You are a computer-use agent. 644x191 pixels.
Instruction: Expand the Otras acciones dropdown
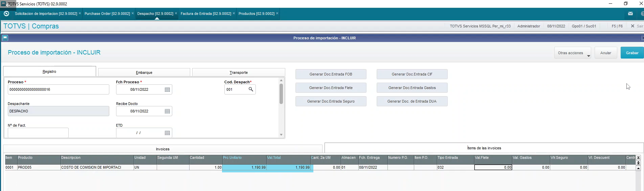(x=573, y=53)
